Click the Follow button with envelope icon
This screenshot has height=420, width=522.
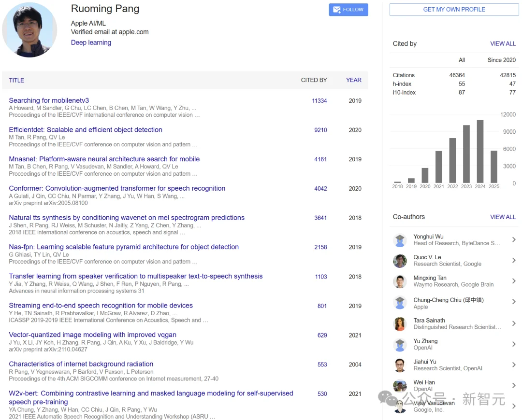348,10
